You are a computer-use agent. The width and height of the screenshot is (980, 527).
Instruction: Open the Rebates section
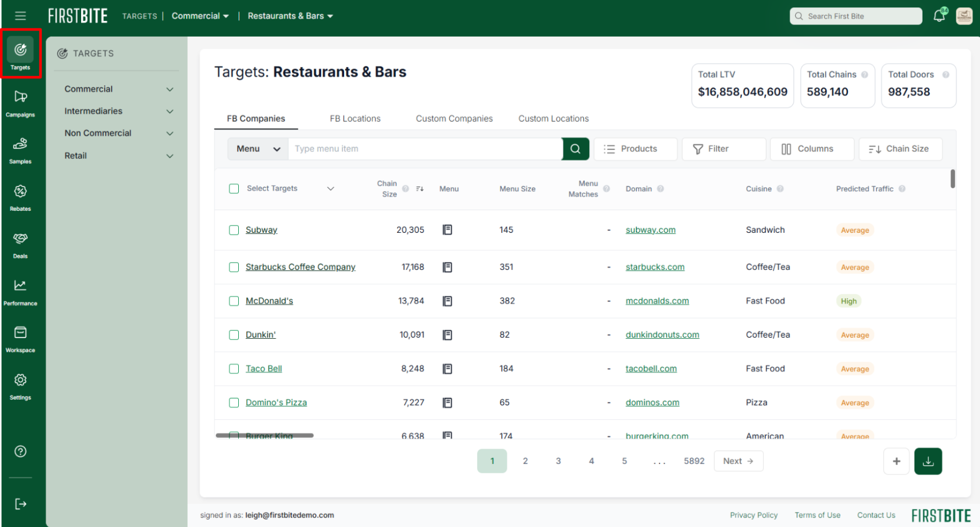point(20,198)
